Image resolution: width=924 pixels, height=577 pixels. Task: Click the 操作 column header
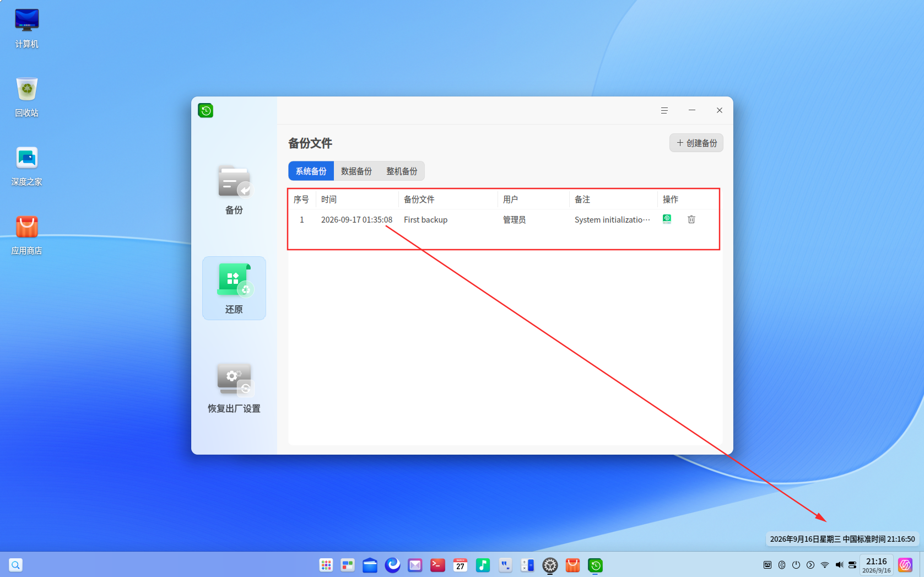pyautogui.click(x=671, y=199)
